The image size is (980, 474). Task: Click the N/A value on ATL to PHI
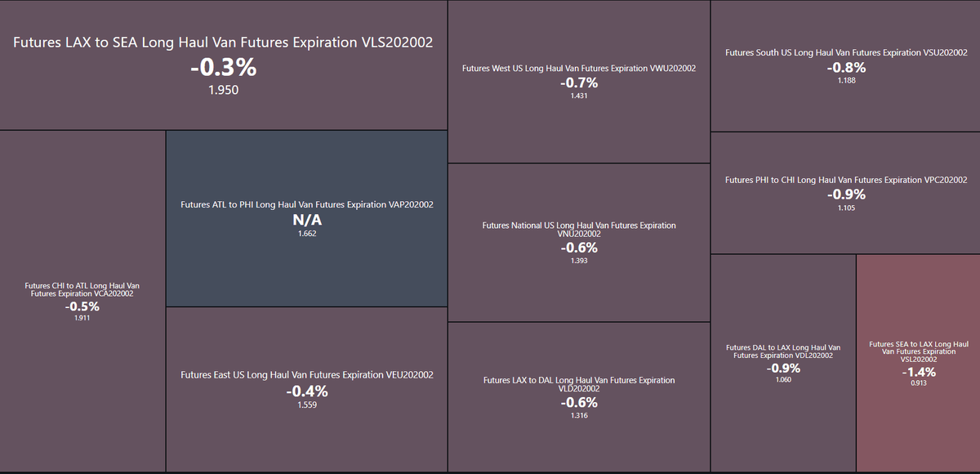click(x=307, y=221)
